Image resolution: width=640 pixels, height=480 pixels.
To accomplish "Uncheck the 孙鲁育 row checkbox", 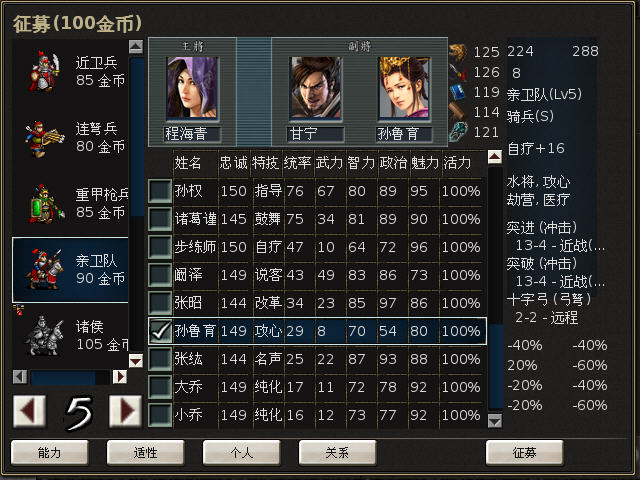I will click(160, 331).
